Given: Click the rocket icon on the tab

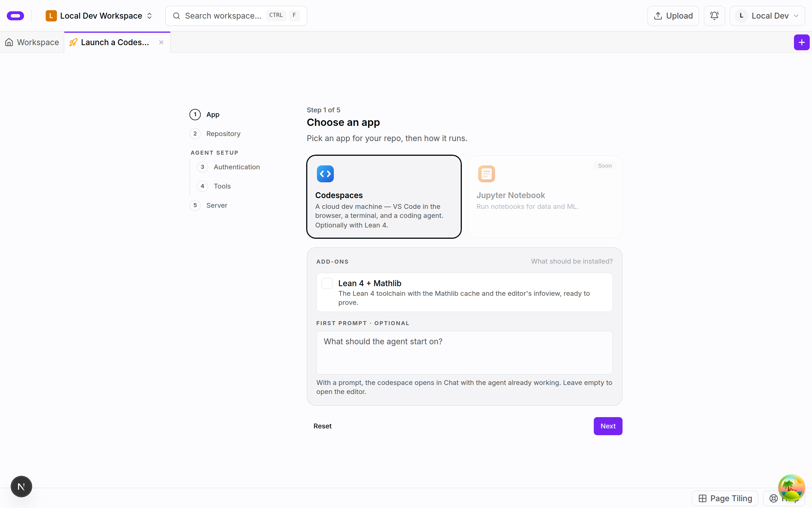Looking at the screenshot, I should click(73, 42).
